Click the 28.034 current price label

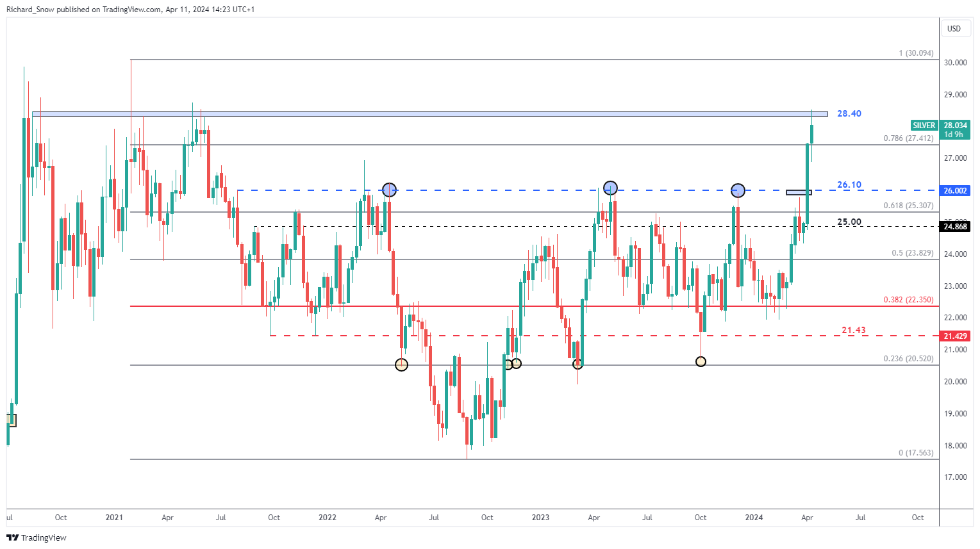pos(956,126)
